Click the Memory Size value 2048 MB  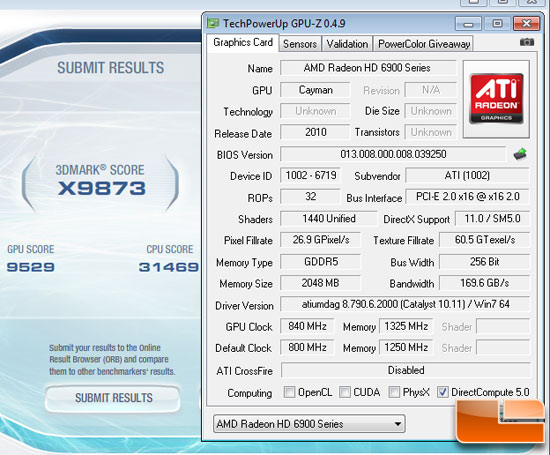coord(320,283)
